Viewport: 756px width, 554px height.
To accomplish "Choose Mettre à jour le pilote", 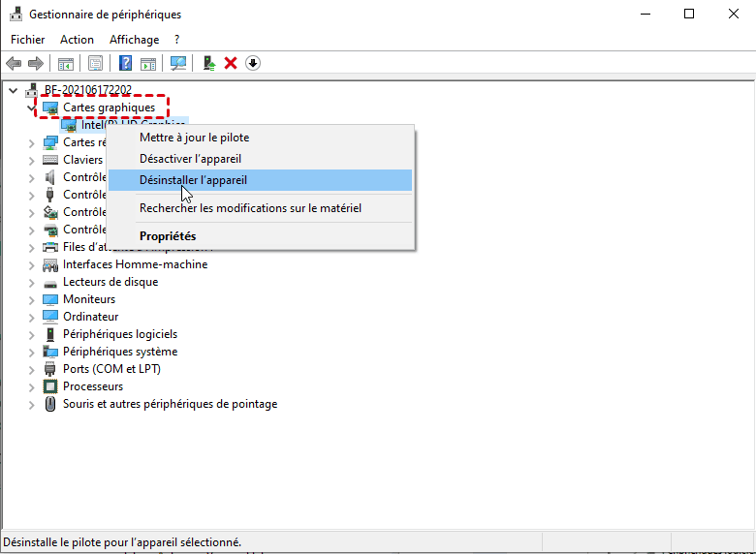I will pyautogui.click(x=261, y=138).
